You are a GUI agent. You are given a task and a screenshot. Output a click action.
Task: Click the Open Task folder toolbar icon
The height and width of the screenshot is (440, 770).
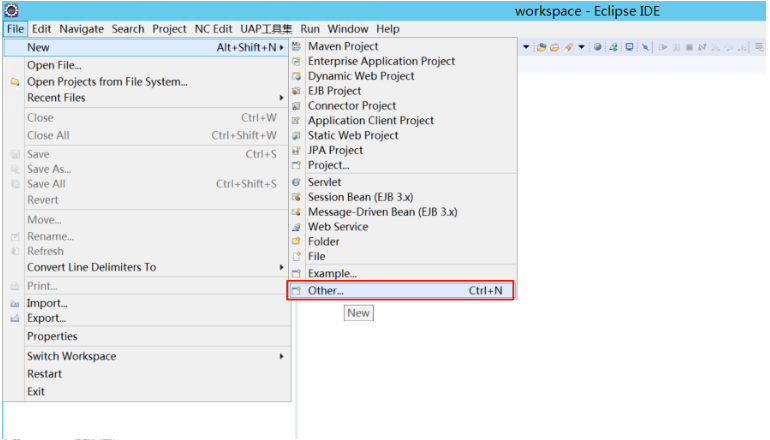554,47
